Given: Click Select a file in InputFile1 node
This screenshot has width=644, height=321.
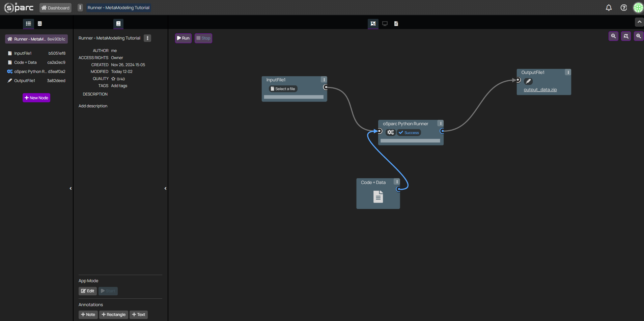Looking at the screenshot, I should tap(283, 89).
